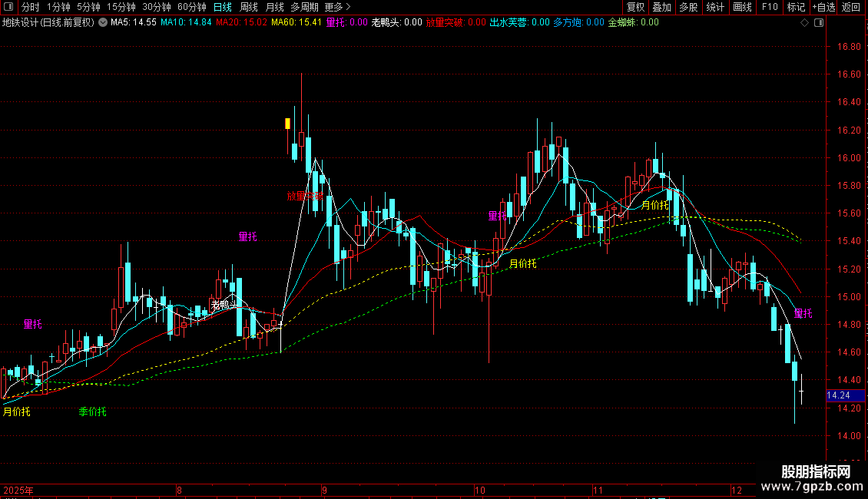Open the 统计 statistics tool
868x499 pixels.
(x=715, y=7)
